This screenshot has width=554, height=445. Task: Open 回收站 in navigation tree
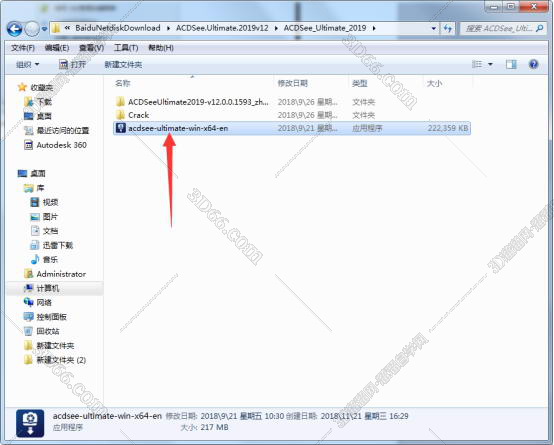point(48,331)
